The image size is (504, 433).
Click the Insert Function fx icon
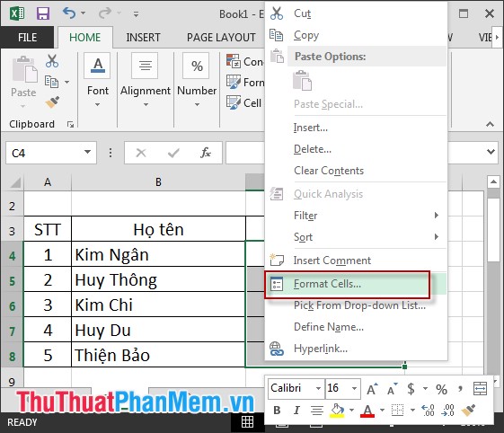tap(206, 153)
